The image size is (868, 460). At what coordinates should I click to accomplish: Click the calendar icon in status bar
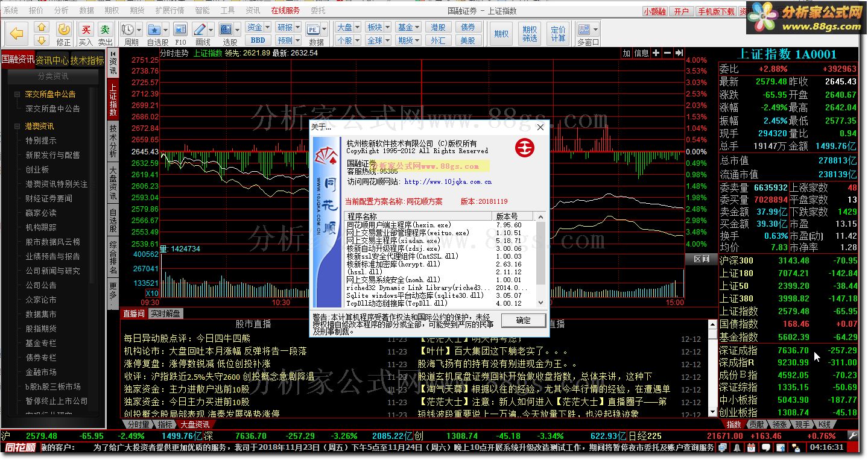click(x=752, y=447)
